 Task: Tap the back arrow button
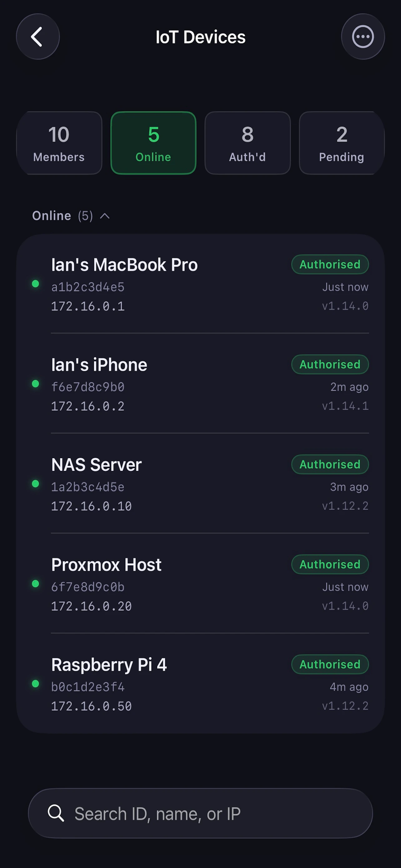pyautogui.click(x=38, y=36)
